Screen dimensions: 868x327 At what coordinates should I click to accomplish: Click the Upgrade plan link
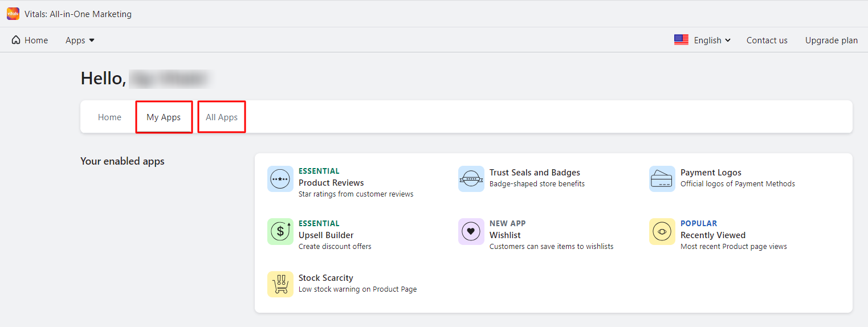click(832, 40)
